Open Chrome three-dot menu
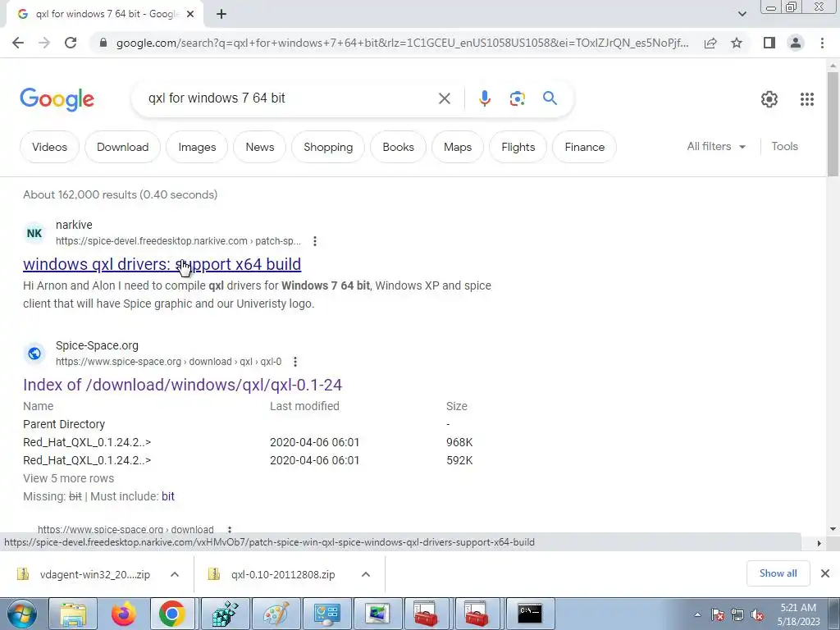The height and width of the screenshot is (630, 840). point(822,43)
